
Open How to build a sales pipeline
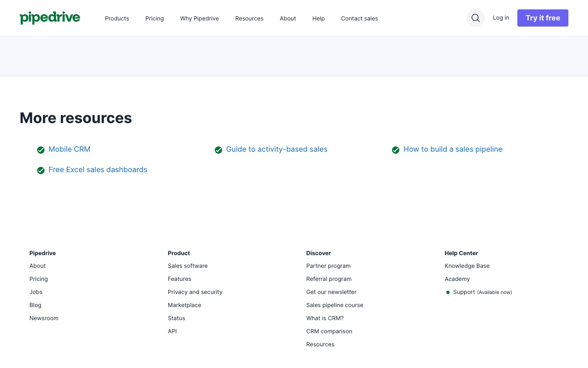(x=453, y=149)
